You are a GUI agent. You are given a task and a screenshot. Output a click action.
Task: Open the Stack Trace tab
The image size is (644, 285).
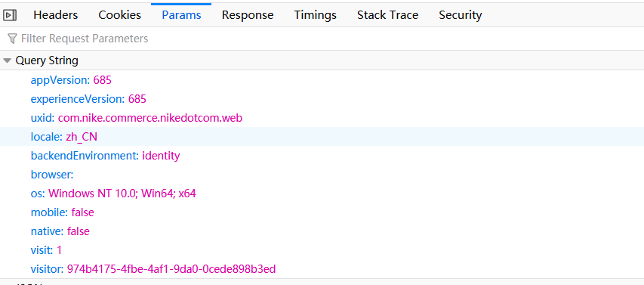click(387, 15)
